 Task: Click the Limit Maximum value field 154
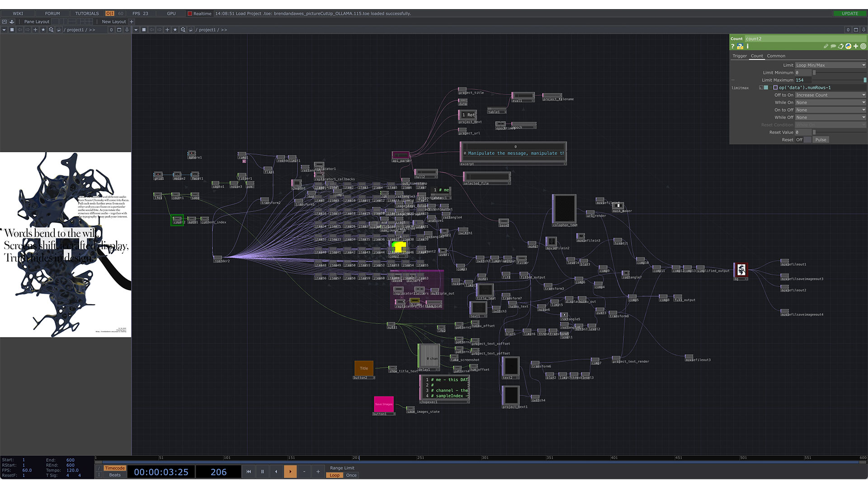tap(803, 80)
